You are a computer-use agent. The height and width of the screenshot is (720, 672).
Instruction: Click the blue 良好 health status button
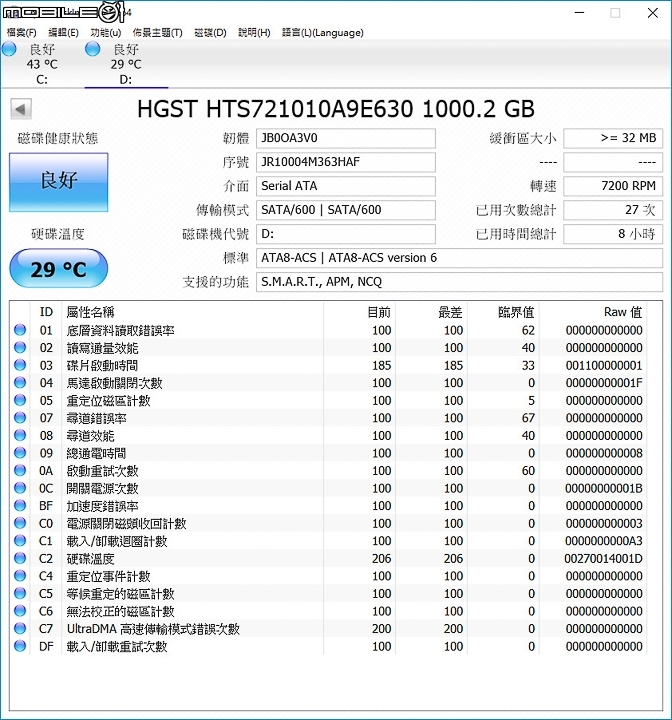coord(59,182)
